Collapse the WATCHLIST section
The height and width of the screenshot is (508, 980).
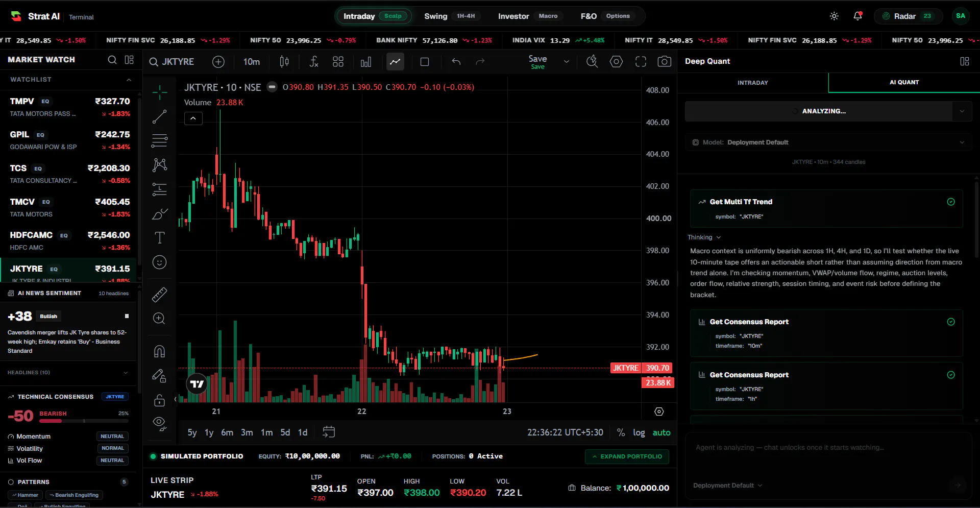tap(129, 80)
